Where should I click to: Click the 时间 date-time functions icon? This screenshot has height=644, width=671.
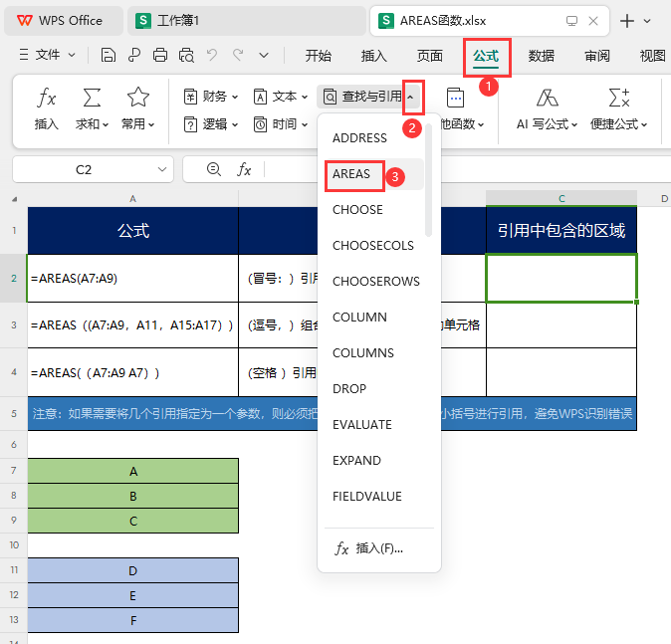point(260,124)
